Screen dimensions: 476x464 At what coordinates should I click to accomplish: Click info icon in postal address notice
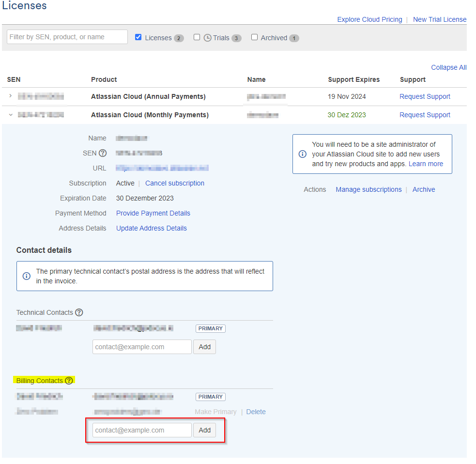pos(27,276)
